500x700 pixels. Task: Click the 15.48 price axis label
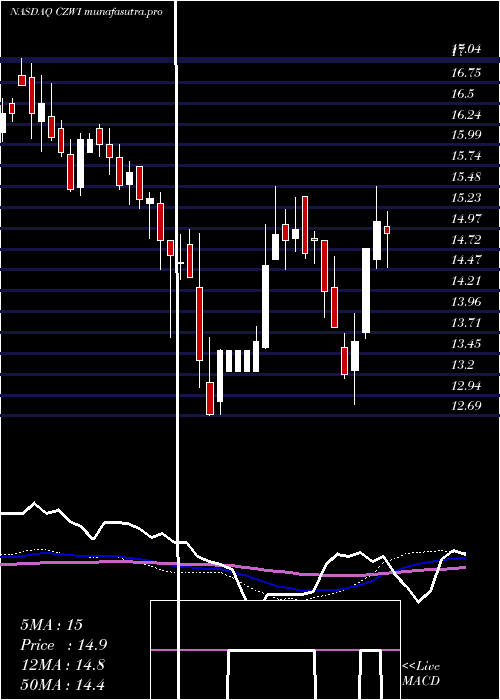pos(466,177)
